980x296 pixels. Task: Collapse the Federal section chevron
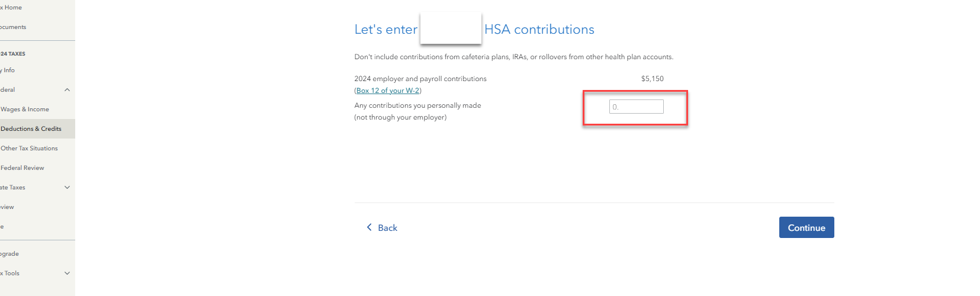pos(67,90)
